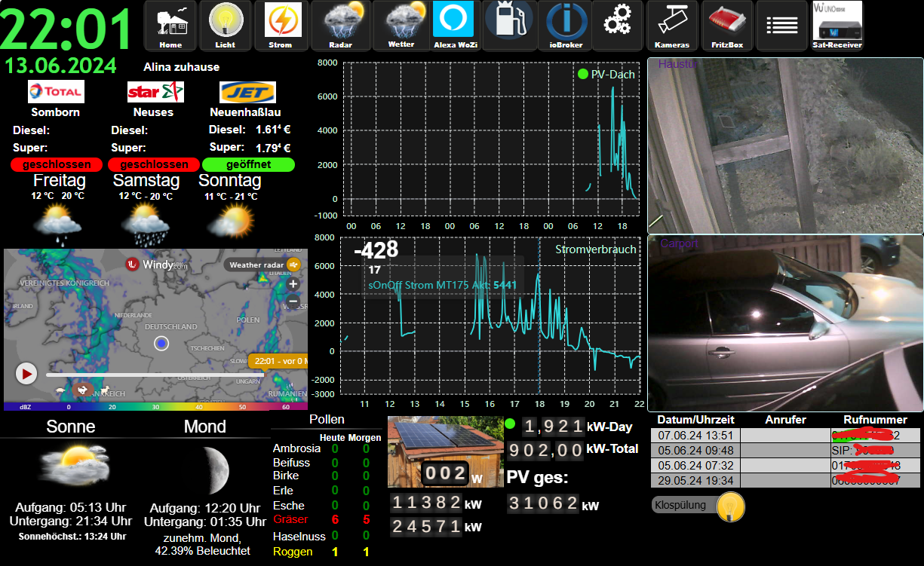Select call entry 07.06.24 13:51
This screenshot has width=924, height=566.
click(785, 436)
